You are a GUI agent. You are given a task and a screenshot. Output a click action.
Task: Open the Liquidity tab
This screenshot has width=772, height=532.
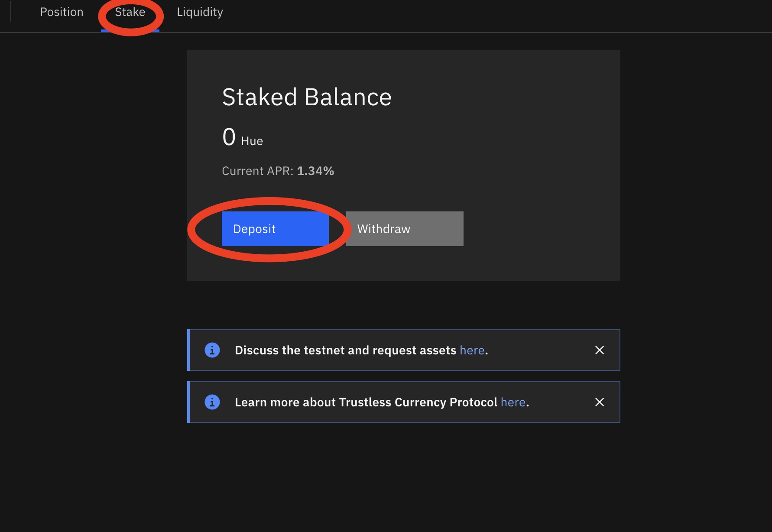pyautogui.click(x=200, y=12)
